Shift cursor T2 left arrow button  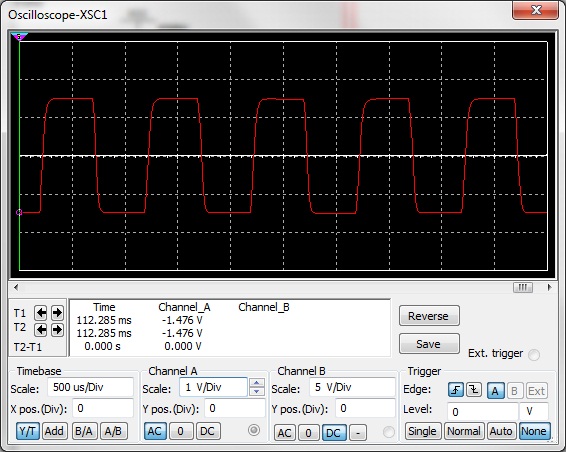click(x=40, y=330)
